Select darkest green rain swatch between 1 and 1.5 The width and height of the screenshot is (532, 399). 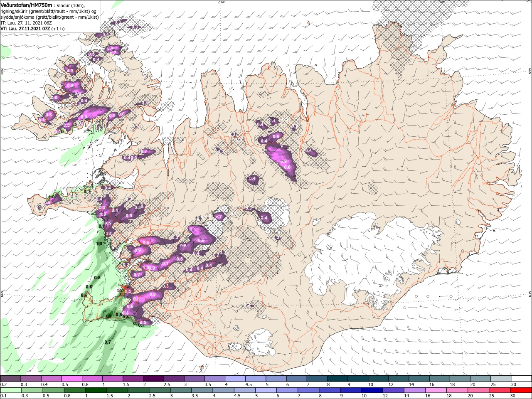pyautogui.click(x=96, y=390)
